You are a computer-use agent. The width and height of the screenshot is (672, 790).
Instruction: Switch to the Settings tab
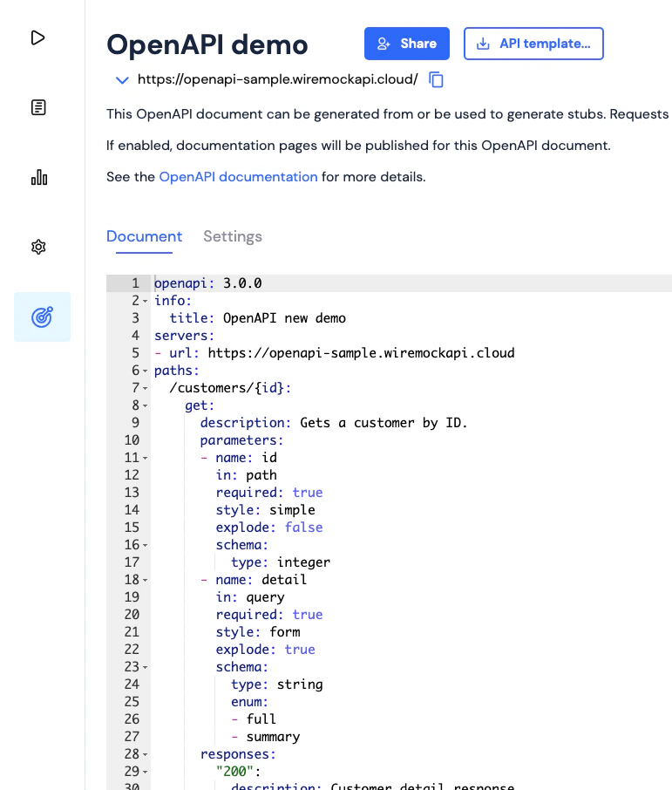pos(232,236)
